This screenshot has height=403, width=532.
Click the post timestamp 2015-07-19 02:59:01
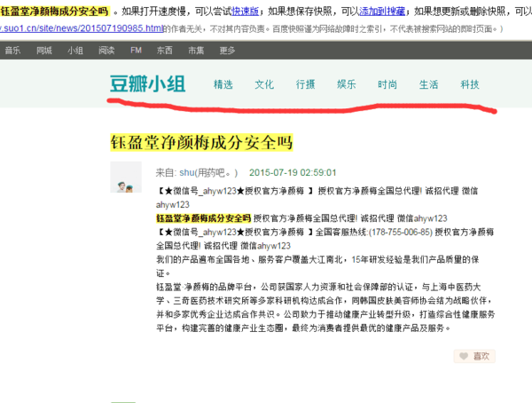[x=293, y=172]
